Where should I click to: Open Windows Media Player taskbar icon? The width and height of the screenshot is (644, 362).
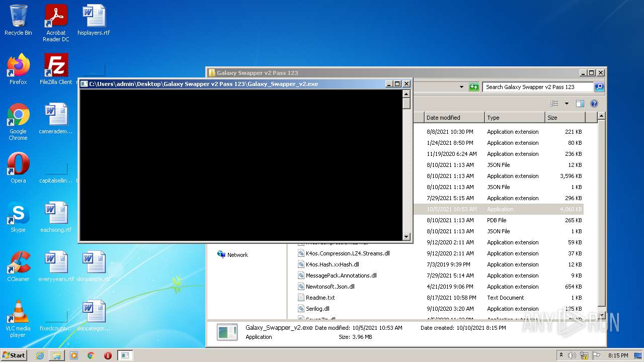74,355
